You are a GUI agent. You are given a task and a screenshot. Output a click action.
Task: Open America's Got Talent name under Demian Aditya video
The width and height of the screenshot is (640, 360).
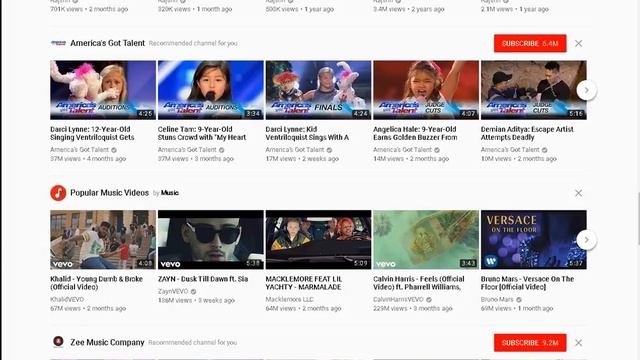click(510, 150)
